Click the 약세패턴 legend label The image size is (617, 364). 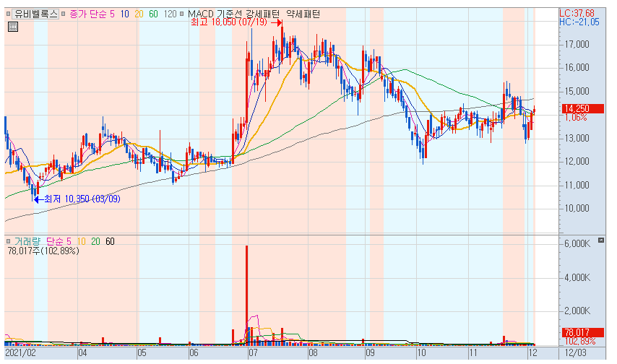303,14
